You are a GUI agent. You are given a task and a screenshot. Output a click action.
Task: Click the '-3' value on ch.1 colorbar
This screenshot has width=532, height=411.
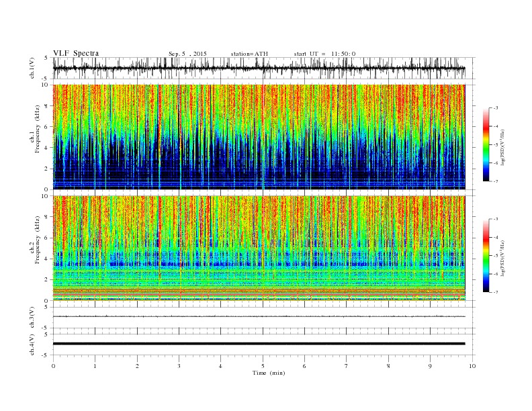[496, 108]
